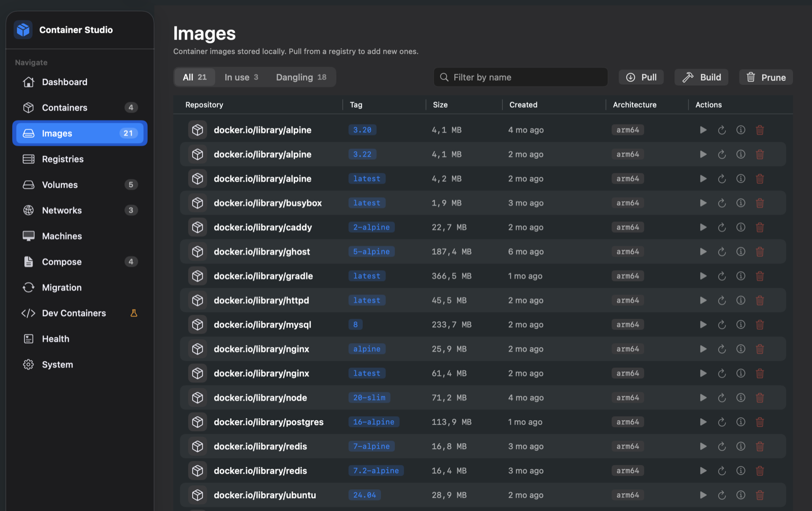
Task: Go to the Migration page
Action: coord(80,287)
